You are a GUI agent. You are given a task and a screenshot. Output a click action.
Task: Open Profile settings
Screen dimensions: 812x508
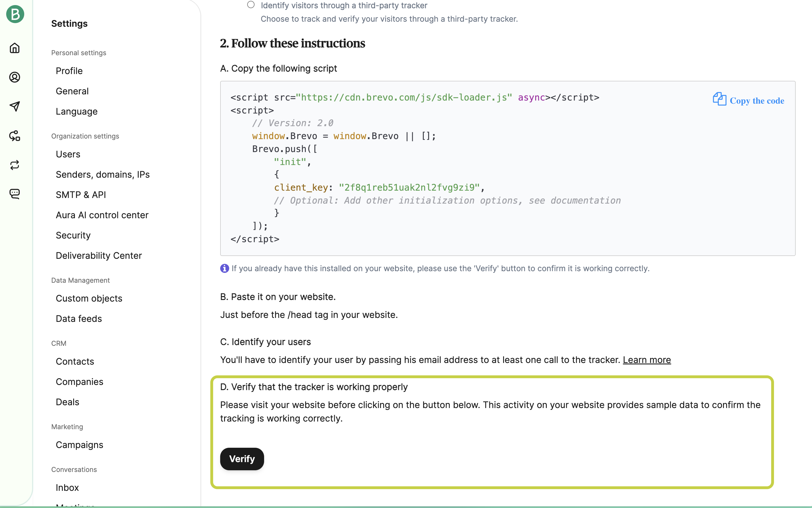click(69, 71)
